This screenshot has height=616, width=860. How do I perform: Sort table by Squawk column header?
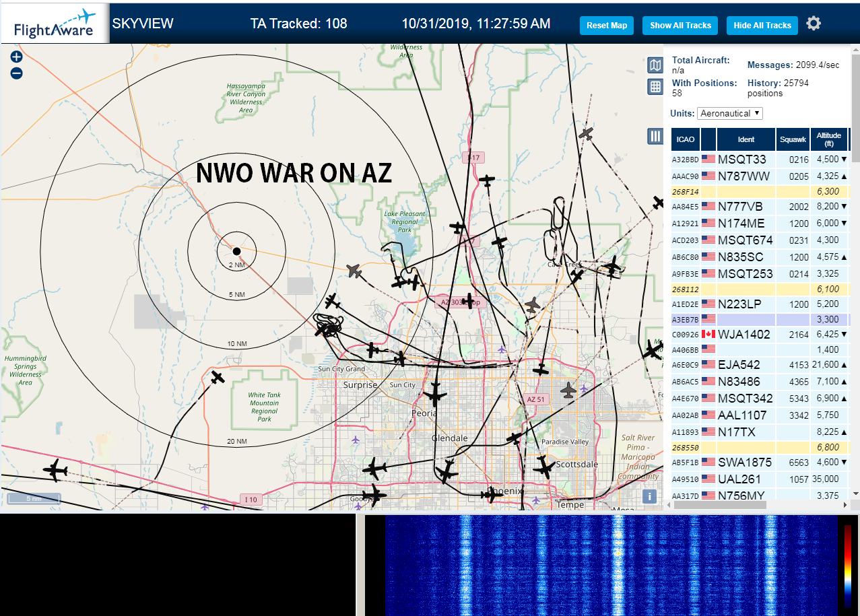pos(793,139)
